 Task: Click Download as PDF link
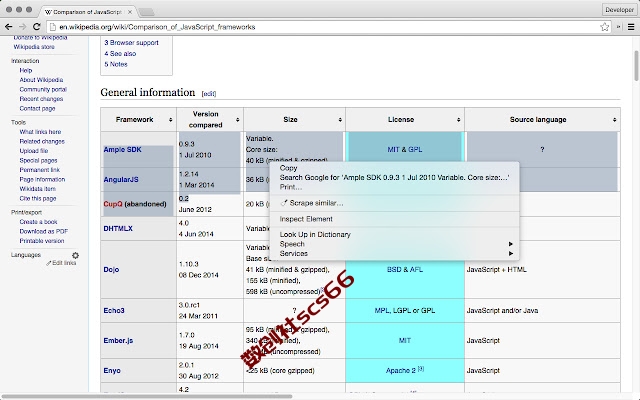(x=44, y=231)
